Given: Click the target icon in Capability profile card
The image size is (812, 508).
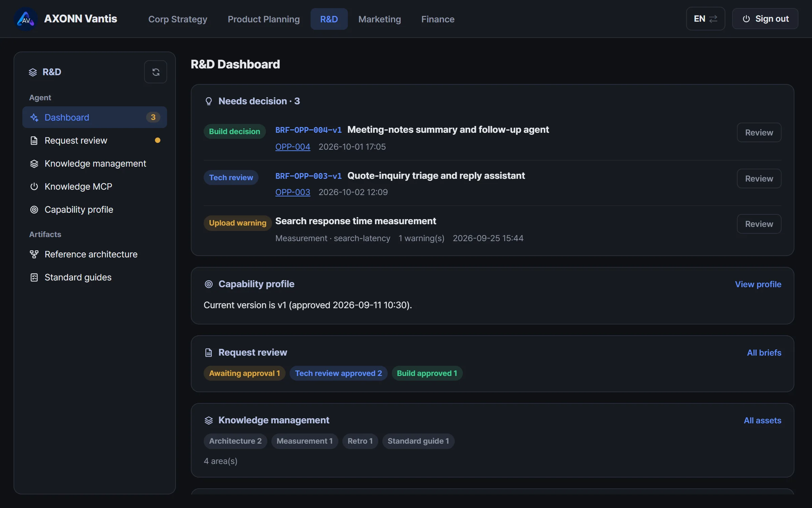Looking at the screenshot, I should (209, 284).
